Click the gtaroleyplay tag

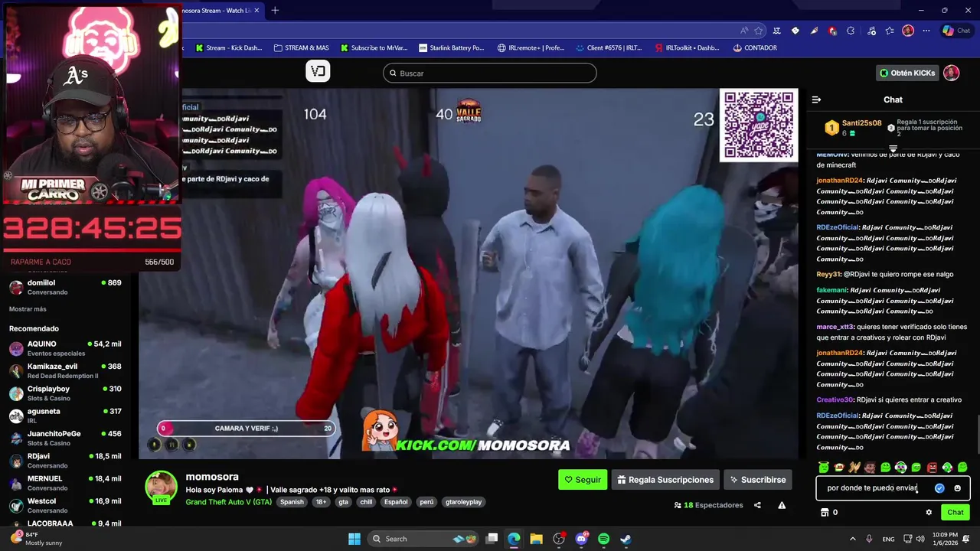pyautogui.click(x=463, y=502)
